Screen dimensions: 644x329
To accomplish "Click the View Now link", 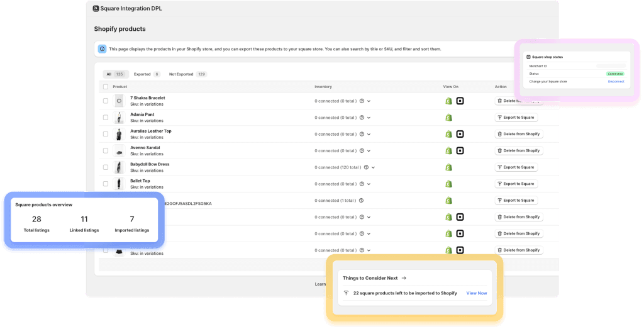I will [477, 293].
